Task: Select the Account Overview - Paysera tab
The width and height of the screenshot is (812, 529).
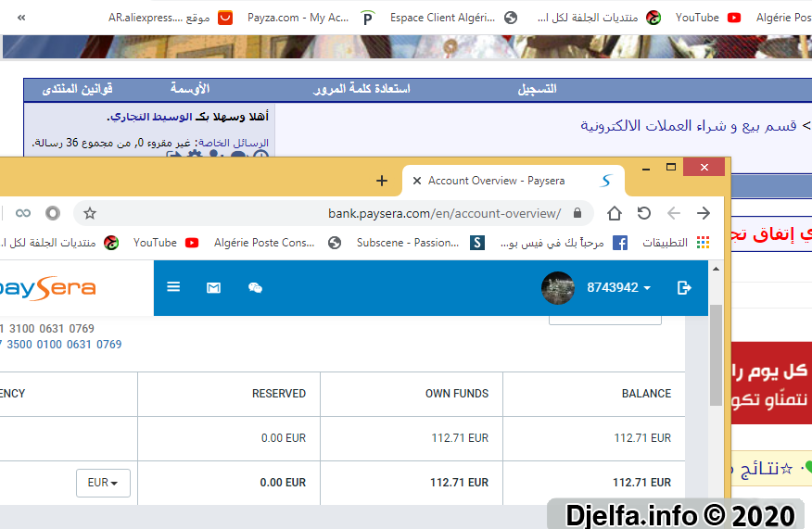Action: (514, 181)
